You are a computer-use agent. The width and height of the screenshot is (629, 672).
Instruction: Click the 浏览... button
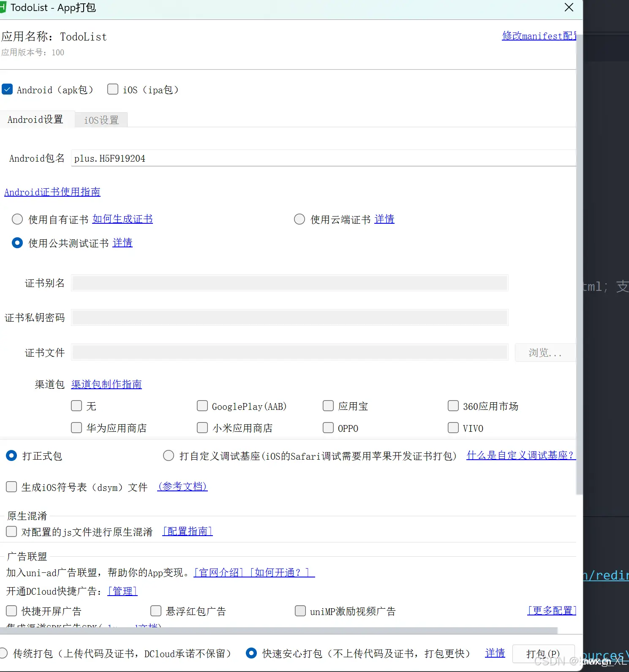(x=545, y=352)
